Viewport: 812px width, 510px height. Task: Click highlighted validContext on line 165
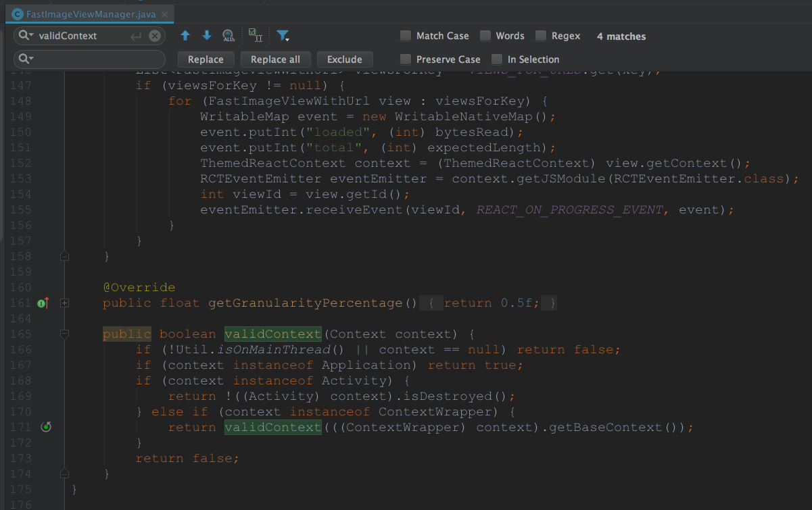pos(272,334)
